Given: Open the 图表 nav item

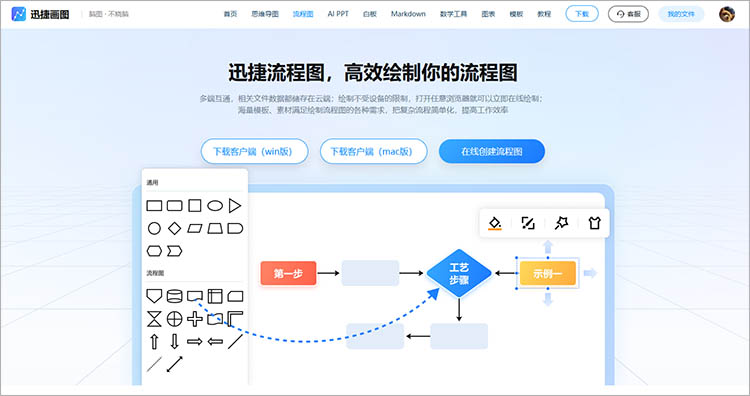Looking at the screenshot, I should [x=488, y=14].
